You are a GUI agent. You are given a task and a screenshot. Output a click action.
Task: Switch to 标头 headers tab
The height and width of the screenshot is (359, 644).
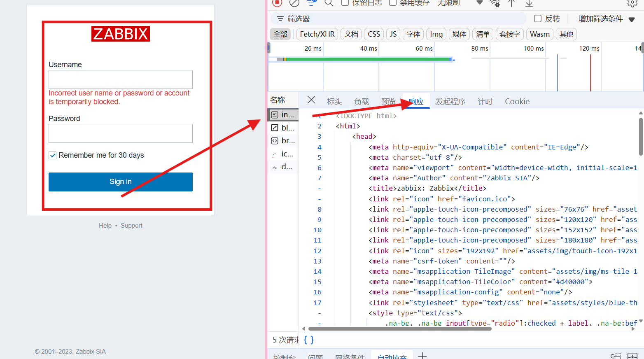coord(334,101)
